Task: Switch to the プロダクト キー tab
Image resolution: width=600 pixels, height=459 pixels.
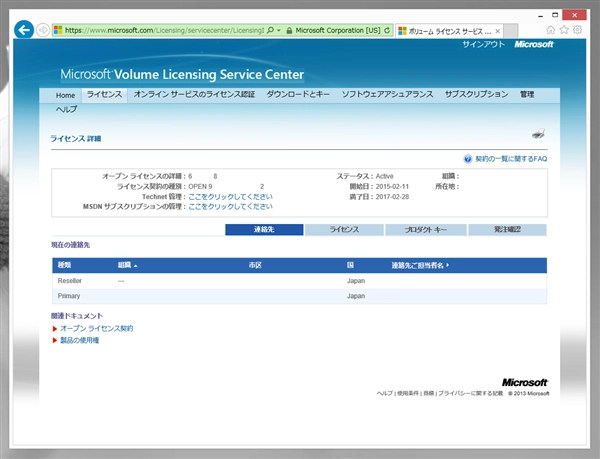Action: pos(426,230)
